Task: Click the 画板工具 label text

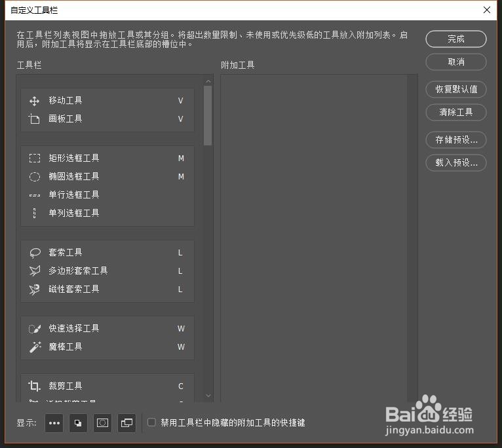Action: tap(66, 119)
